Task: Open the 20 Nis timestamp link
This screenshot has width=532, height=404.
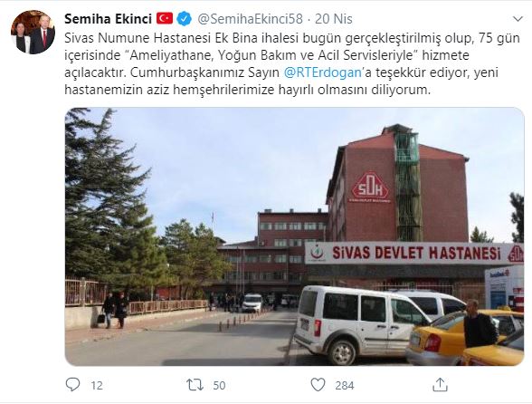Action: pos(334,19)
